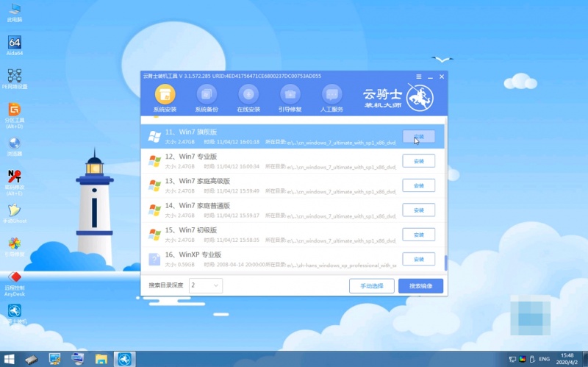Install 15、Win7 初级版 with the 安装 button
Screen dimensions: 588x367
point(418,235)
